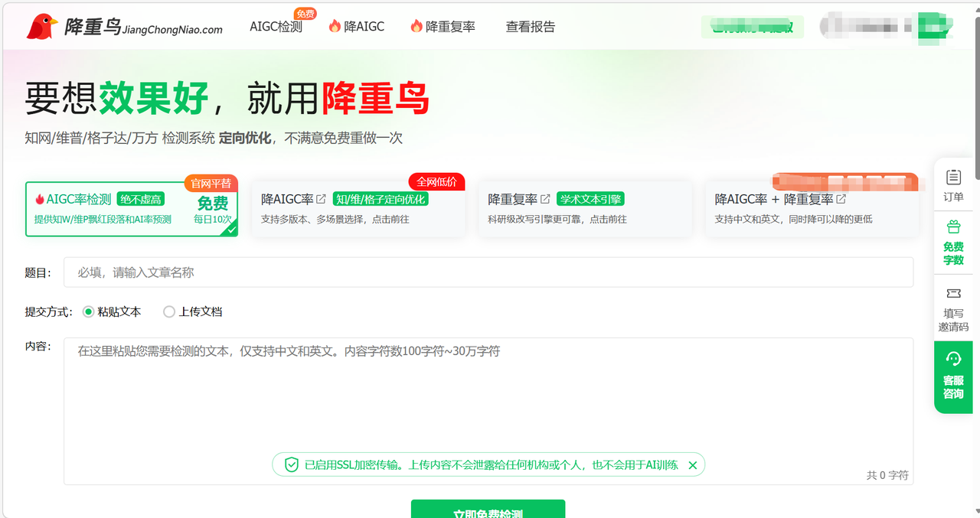Click the 官网平替 orange badge
980x518 pixels.
coord(211,184)
